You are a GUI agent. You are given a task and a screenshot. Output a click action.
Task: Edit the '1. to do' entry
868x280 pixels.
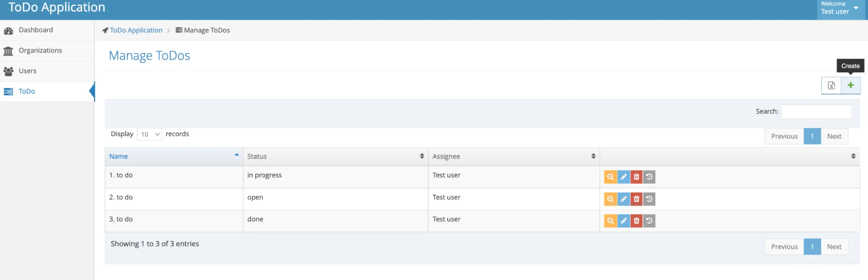coord(623,177)
